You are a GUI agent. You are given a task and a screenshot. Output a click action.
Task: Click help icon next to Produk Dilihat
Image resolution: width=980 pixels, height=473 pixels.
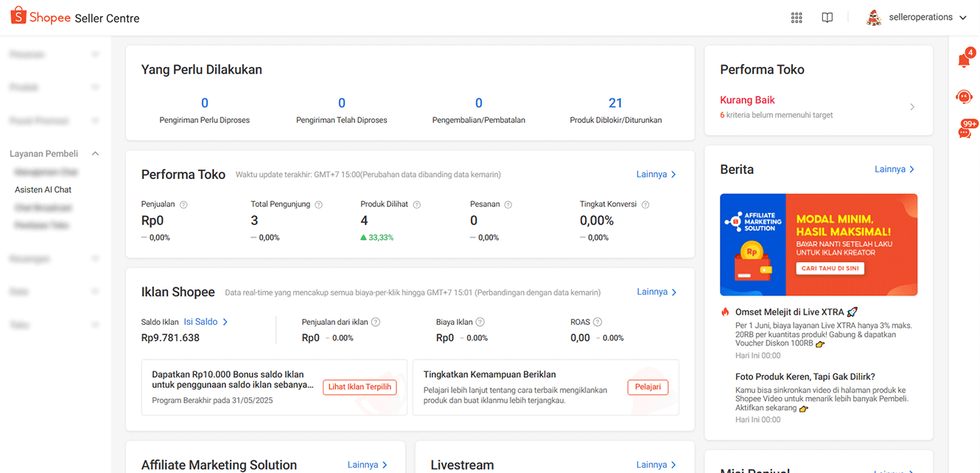(x=416, y=205)
